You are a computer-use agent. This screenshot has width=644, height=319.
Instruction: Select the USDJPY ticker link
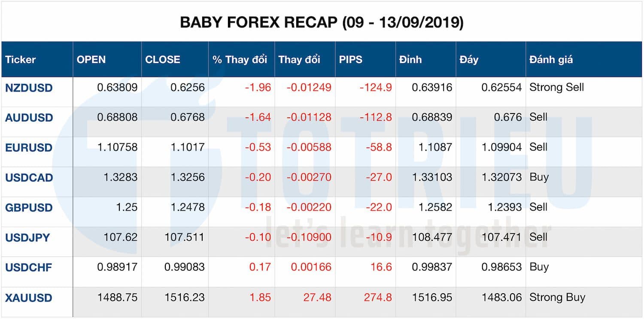coord(21,237)
